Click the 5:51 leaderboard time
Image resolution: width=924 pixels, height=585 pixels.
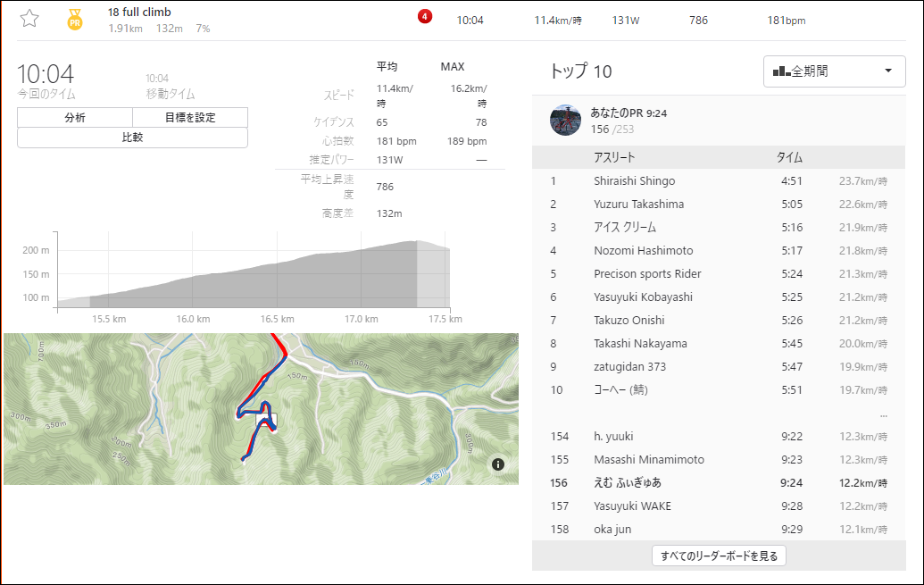(792, 389)
